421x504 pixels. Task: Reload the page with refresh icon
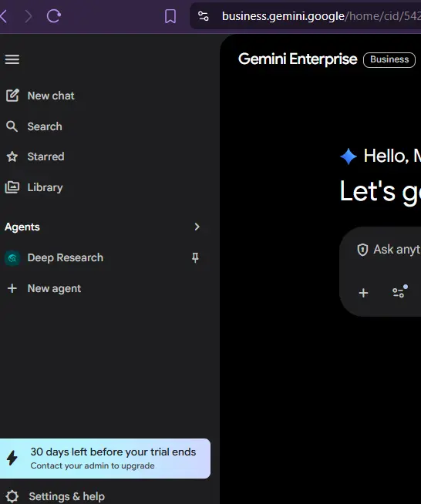53,16
